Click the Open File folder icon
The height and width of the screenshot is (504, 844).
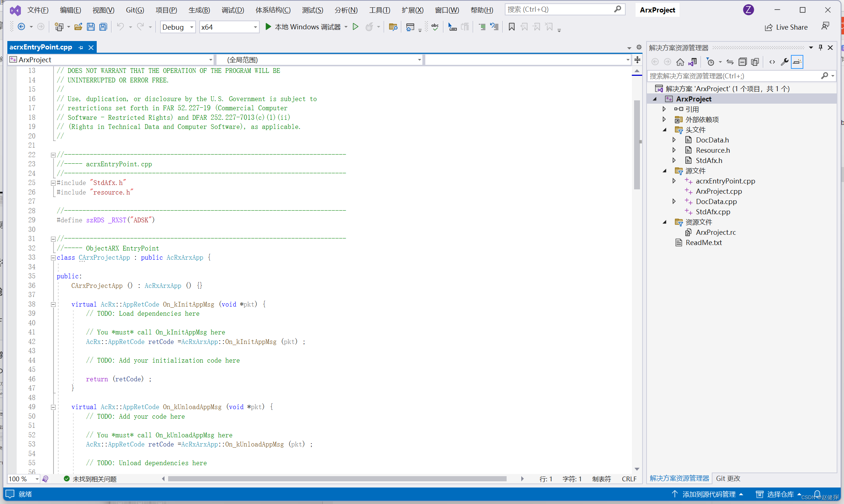click(78, 27)
